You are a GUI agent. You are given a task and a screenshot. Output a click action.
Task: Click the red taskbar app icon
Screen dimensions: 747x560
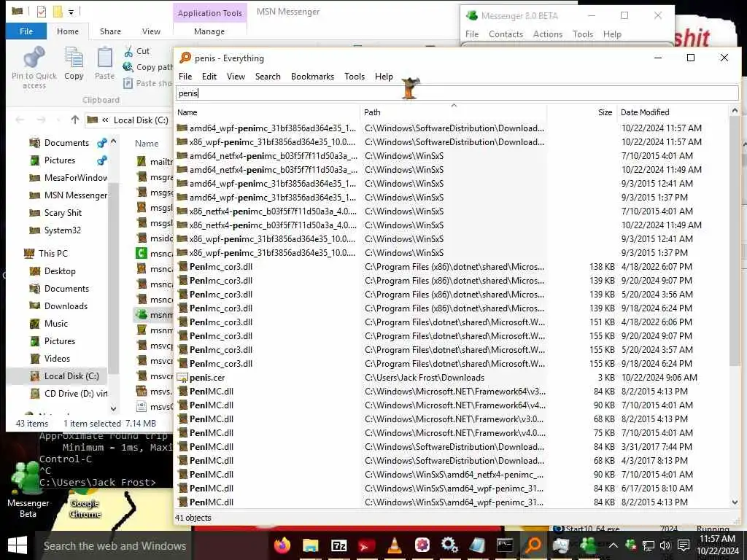[366, 545]
